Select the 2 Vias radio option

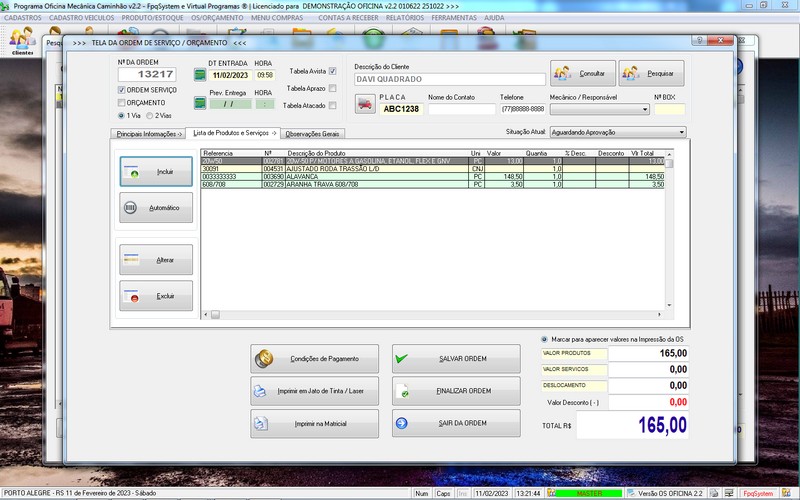click(x=149, y=116)
